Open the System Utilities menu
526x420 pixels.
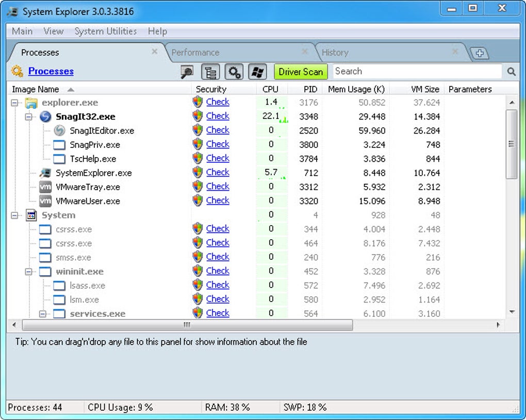point(106,31)
